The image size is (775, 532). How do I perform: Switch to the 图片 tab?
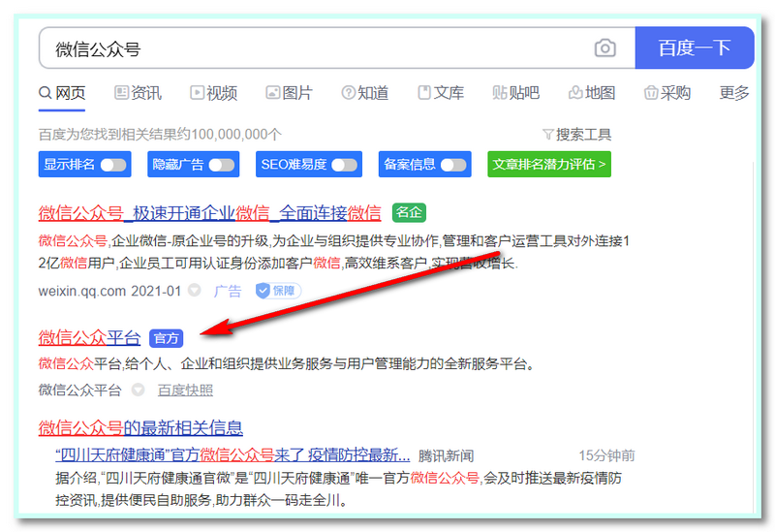pos(289,93)
